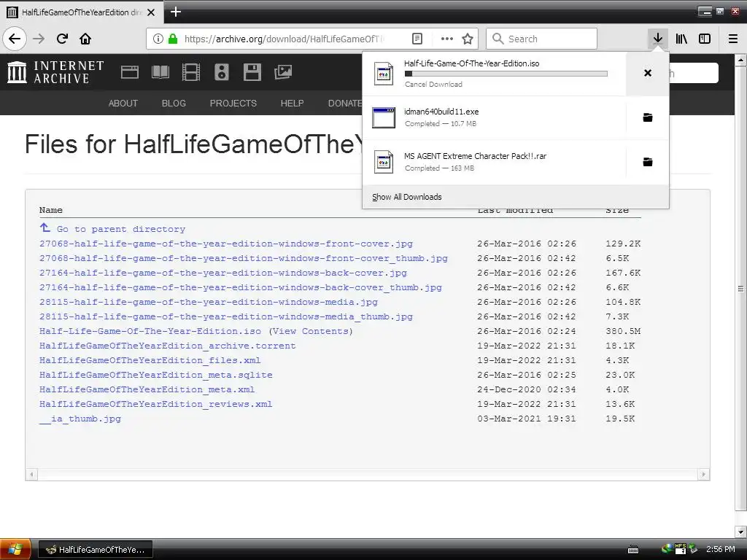Image resolution: width=747 pixels, height=560 pixels.
Task: Reload the current page
Action: (x=62, y=39)
